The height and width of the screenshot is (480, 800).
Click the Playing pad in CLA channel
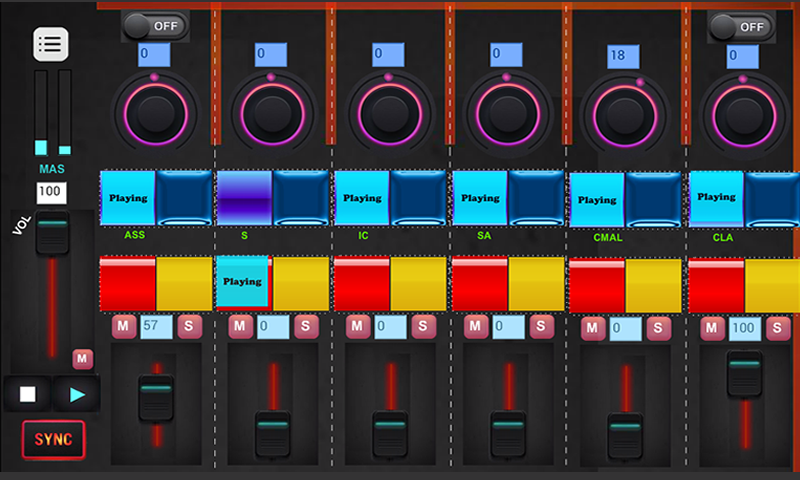pos(716,199)
